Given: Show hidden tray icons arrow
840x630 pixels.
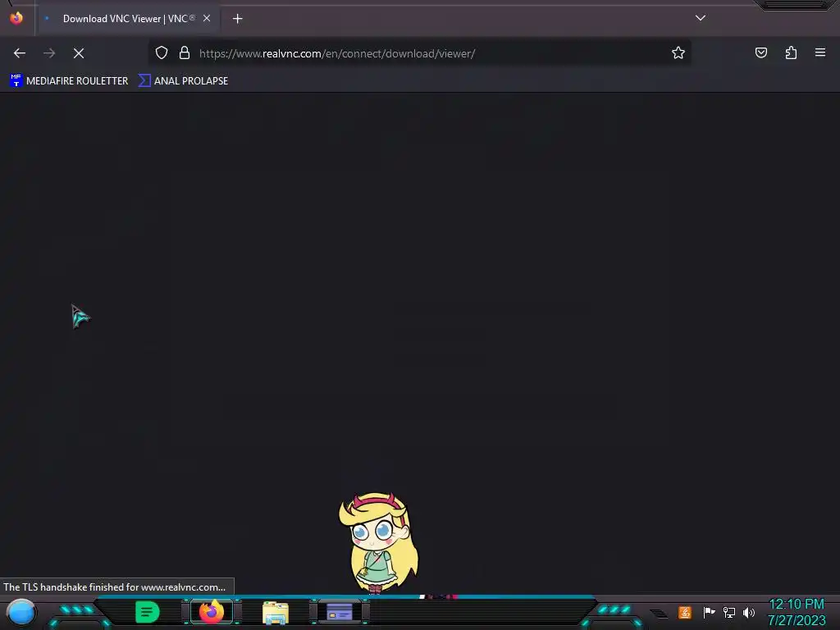Looking at the screenshot, I should (x=660, y=613).
